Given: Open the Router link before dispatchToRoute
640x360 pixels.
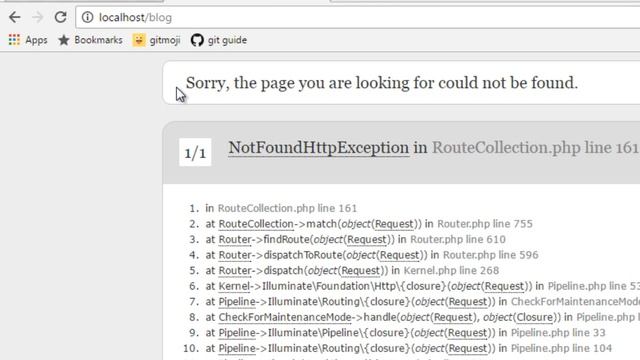Looking at the screenshot, I should pyautogui.click(x=235, y=255).
